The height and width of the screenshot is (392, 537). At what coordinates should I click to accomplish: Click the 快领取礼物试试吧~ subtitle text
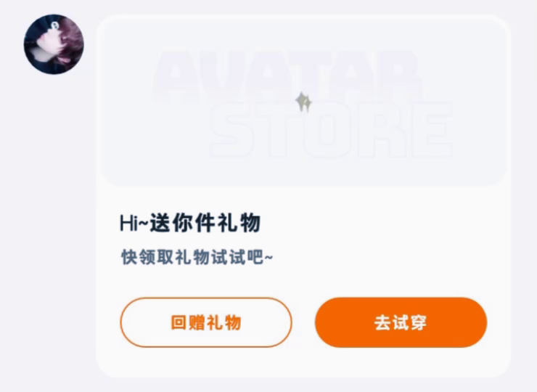197,257
